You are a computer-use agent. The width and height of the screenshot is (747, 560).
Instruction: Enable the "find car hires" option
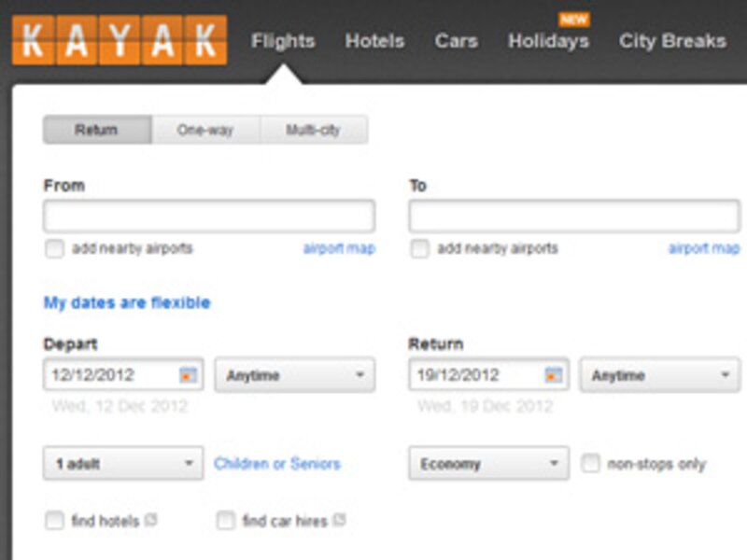[x=224, y=521]
